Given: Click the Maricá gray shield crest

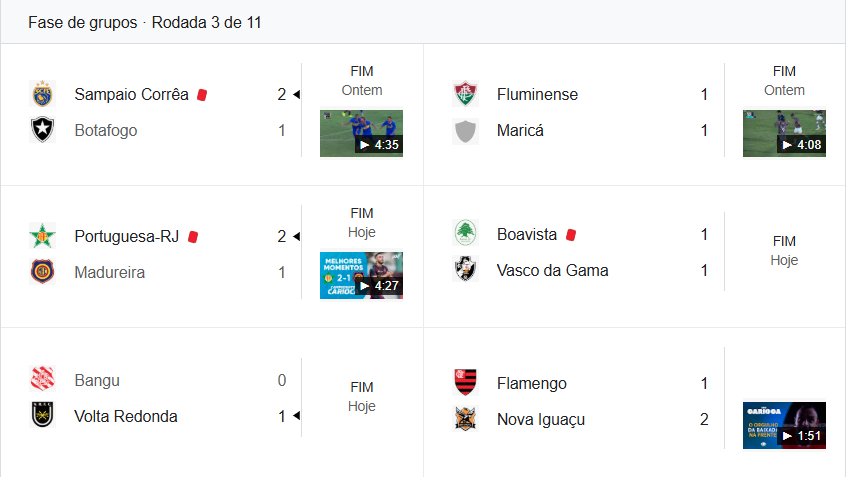Looking at the screenshot, I should [x=465, y=130].
